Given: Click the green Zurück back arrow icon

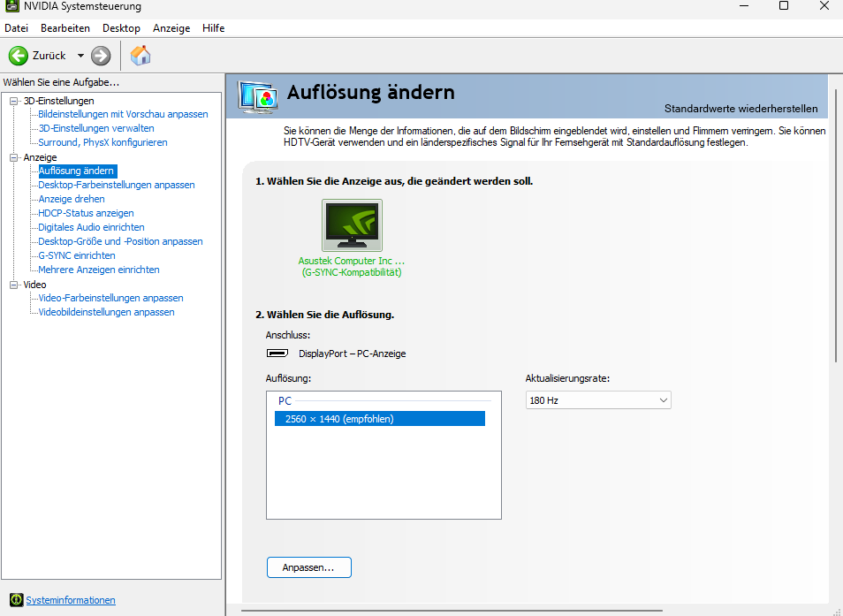Looking at the screenshot, I should point(19,56).
